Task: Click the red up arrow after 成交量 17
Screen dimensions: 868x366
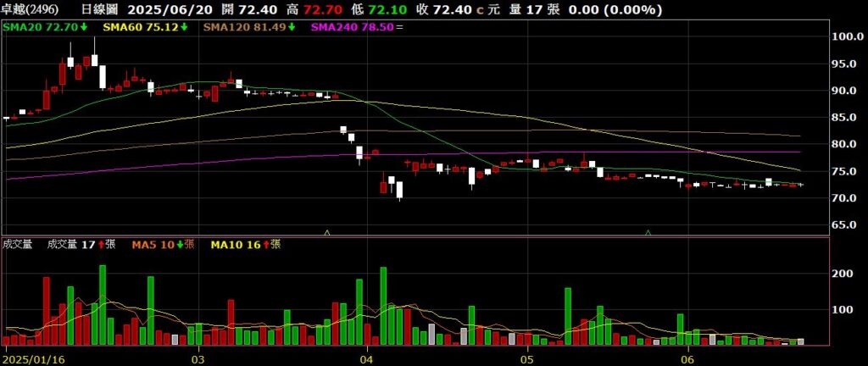Action: [101, 245]
